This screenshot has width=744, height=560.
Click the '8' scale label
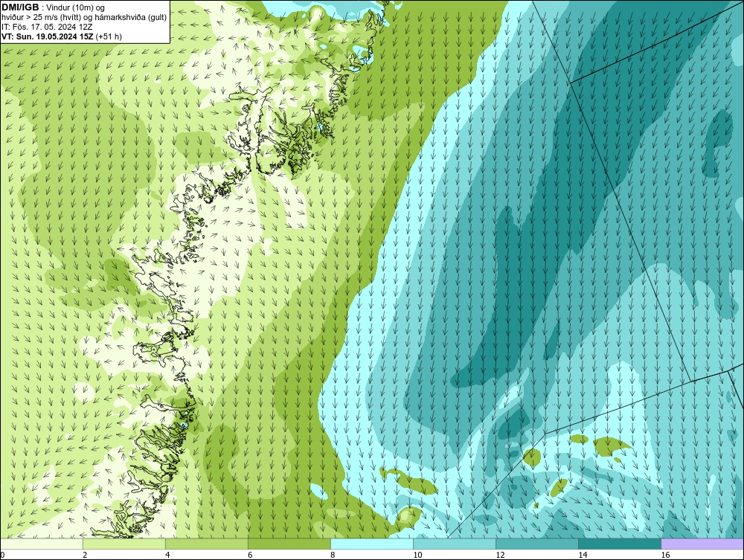(333, 555)
